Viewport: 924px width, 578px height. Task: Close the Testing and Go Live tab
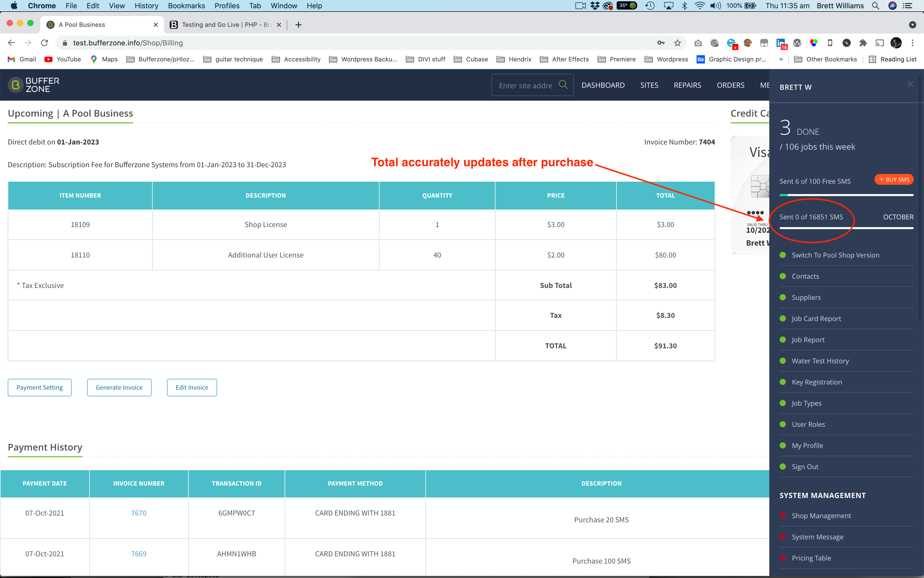(x=279, y=25)
